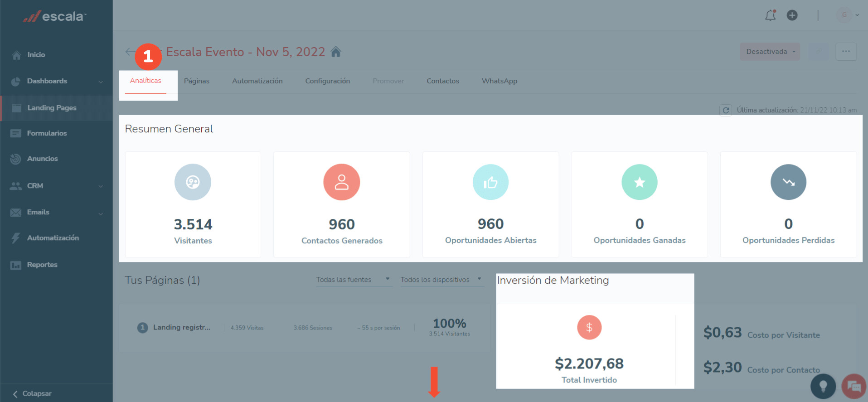Image resolution: width=868 pixels, height=402 pixels.
Task: Click the home icon beside campaign title
Action: pos(336,52)
